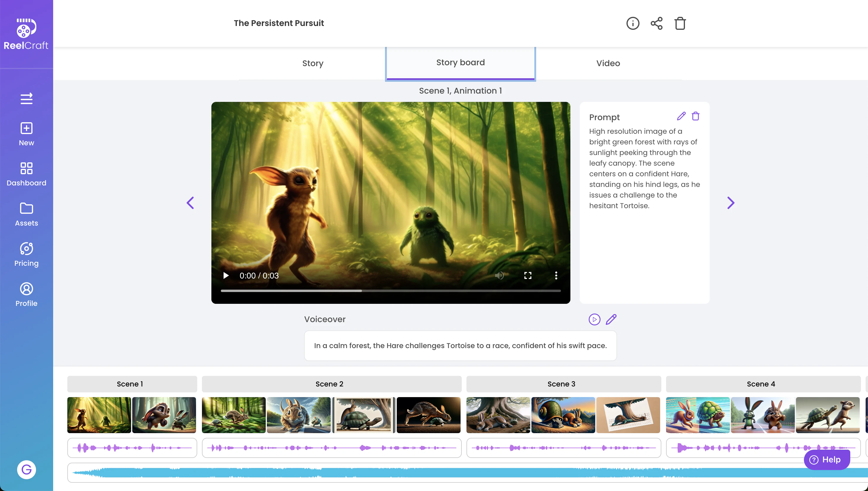Click the Help button
The height and width of the screenshot is (491, 868).
(x=827, y=459)
